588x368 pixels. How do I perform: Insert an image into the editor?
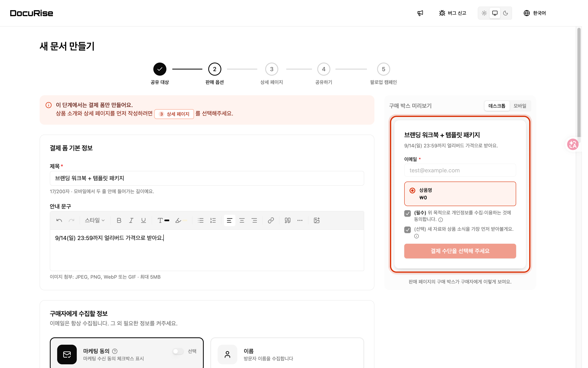[x=317, y=221]
